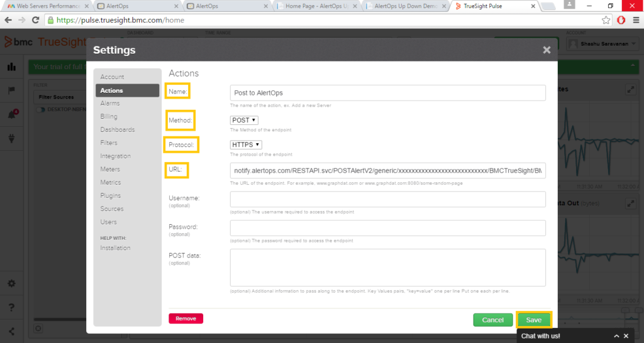Open Installation help link
Screen dimensions: 644x343
click(x=116, y=248)
